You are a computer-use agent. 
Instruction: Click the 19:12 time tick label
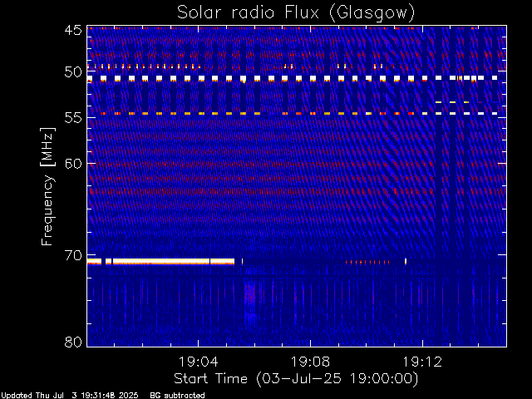coord(422,362)
